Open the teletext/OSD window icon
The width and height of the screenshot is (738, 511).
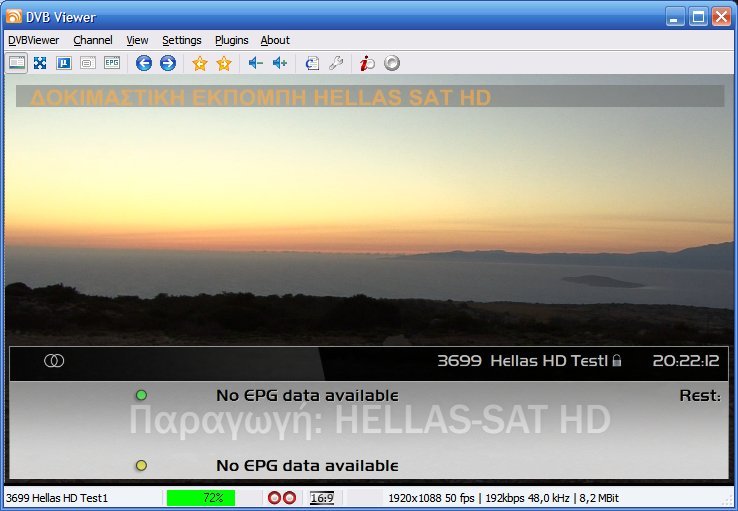coord(88,63)
